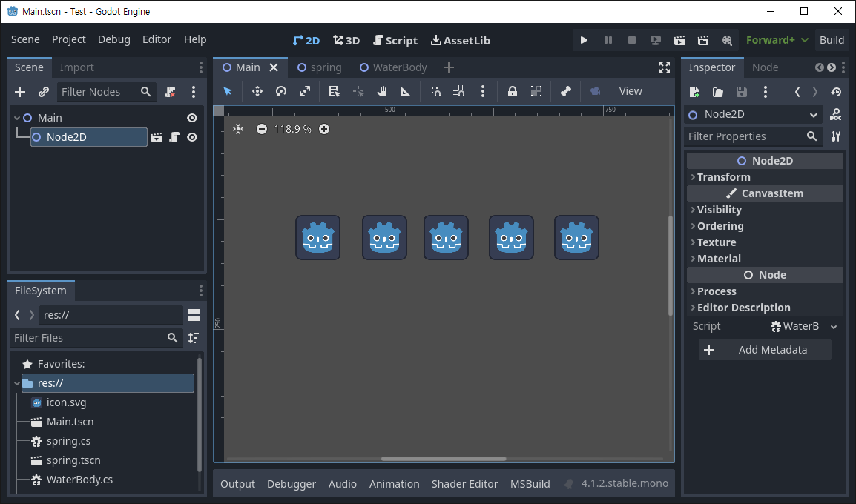Toggle visibility of Node2D node
This screenshot has height=504, width=856.
(x=192, y=137)
